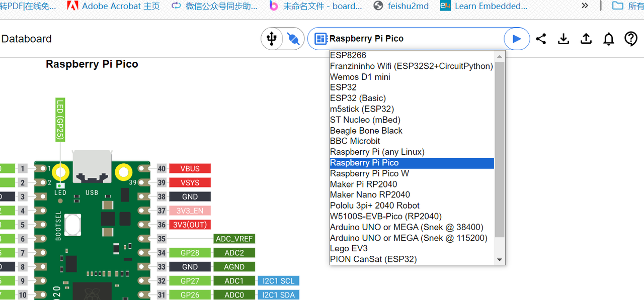Select ST Nucleo (mBed)
The image size is (644, 300).
(x=412, y=120)
